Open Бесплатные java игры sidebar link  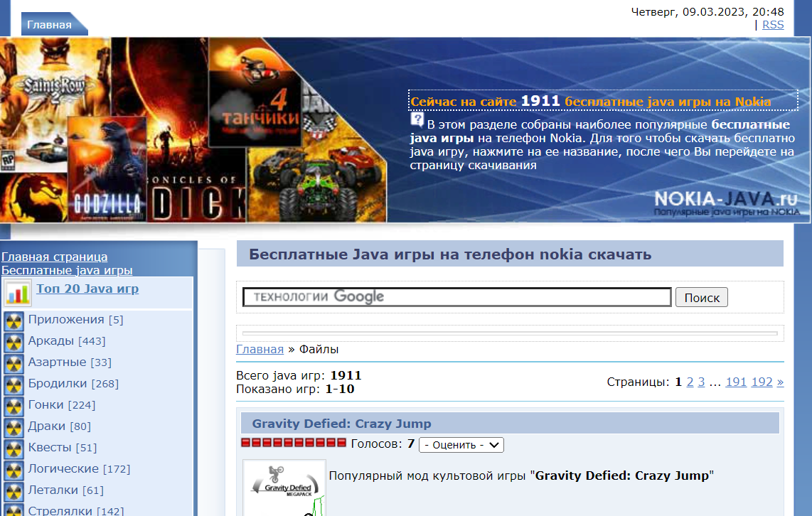pyautogui.click(x=67, y=270)
